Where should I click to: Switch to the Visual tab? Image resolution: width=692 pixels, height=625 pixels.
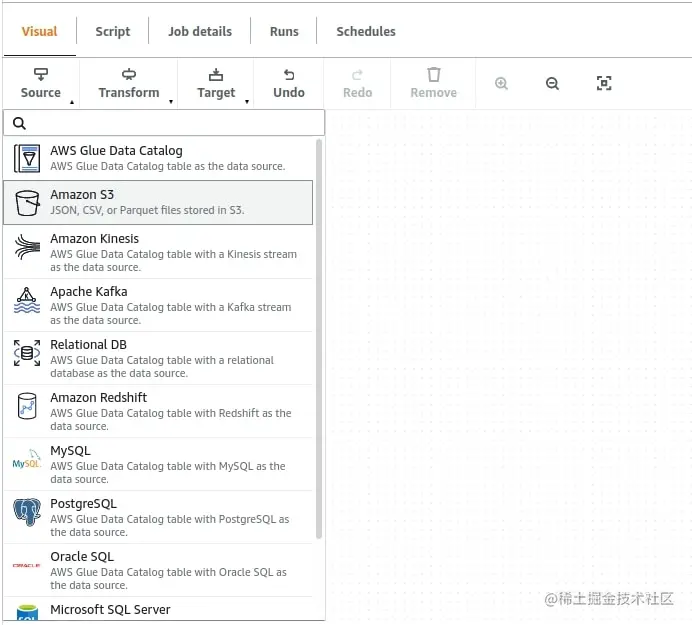(39, 31)
